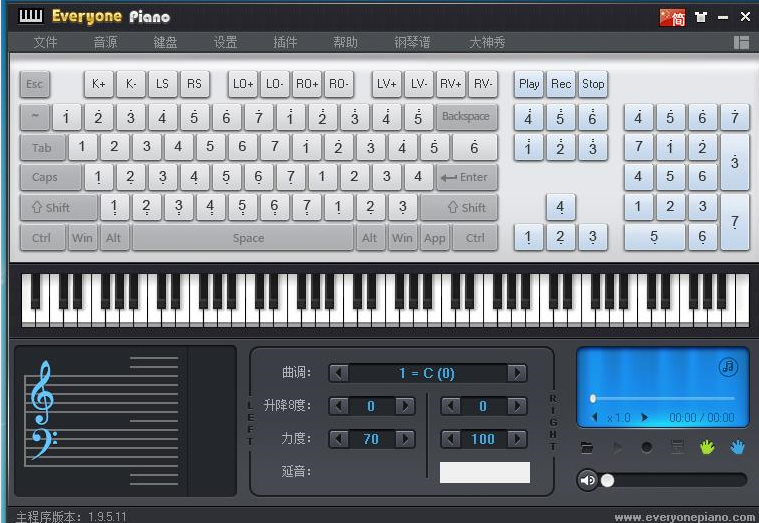Screen dimensions: 759x523
Task: Slow playback with arrow left of x1.0
Action: tap(595, 417)
